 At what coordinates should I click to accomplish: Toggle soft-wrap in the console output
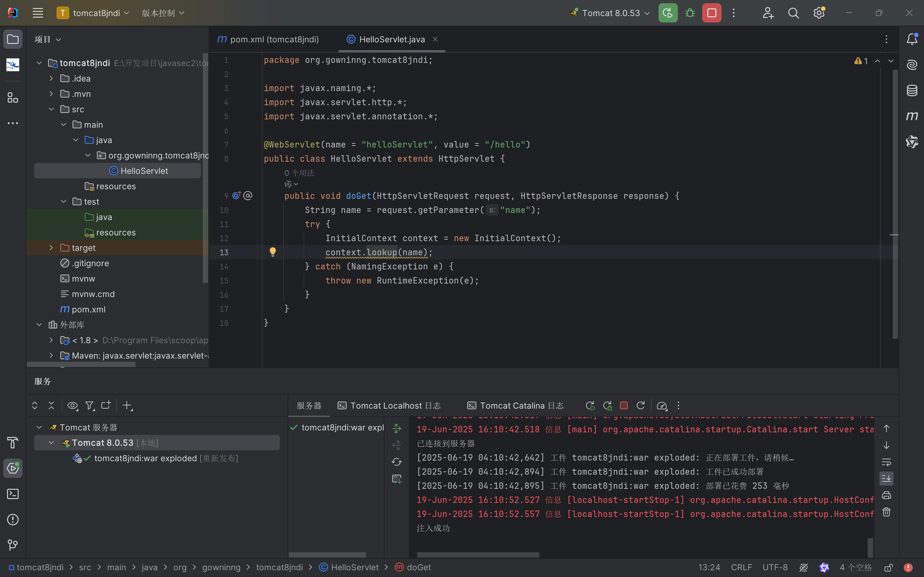(x=886, y=462)
